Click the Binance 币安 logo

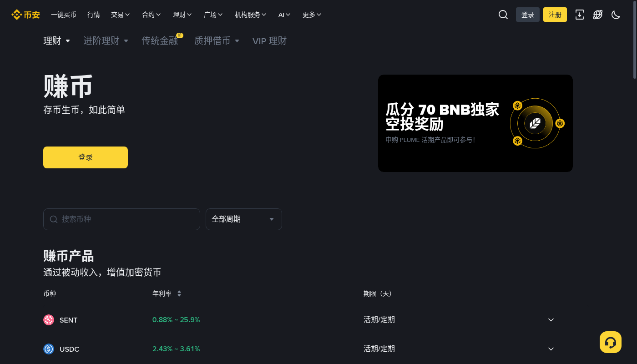coord(26,15)
